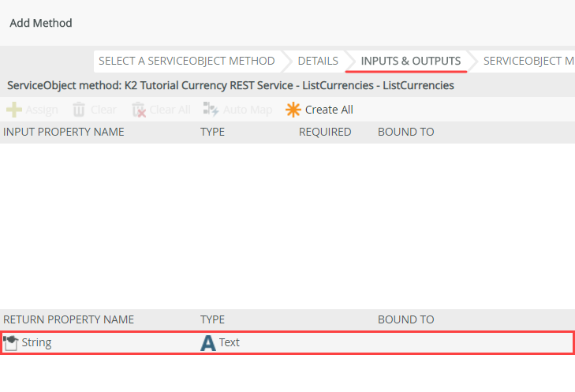
Task: Click the return Bound To column header
Action: click(405, 319)
